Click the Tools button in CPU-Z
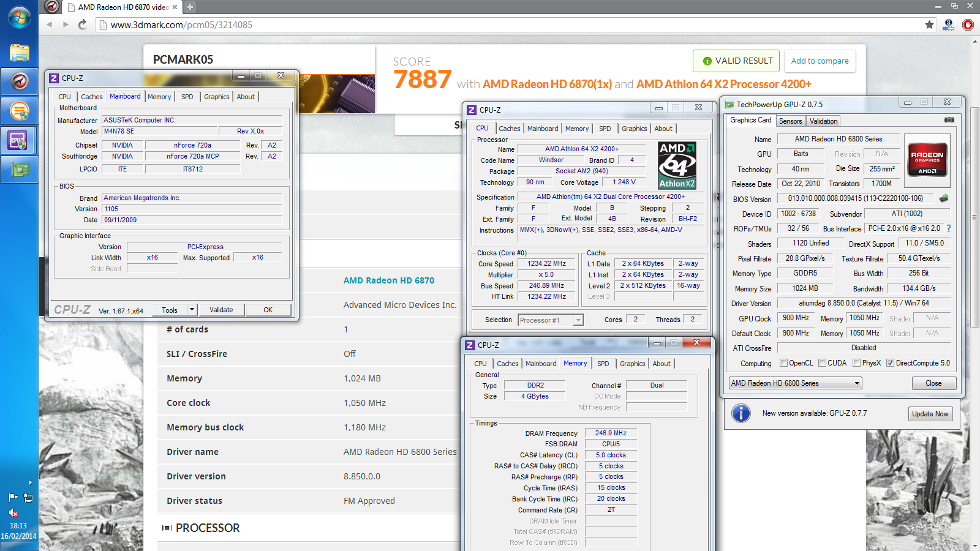Viewport: 980px width, 551px height. click(x=170, y=310)
